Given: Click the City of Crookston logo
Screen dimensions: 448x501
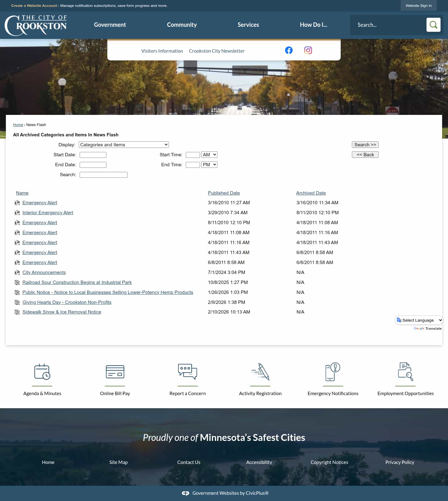Looking at the screenshot, I should (x=36, y=25).
